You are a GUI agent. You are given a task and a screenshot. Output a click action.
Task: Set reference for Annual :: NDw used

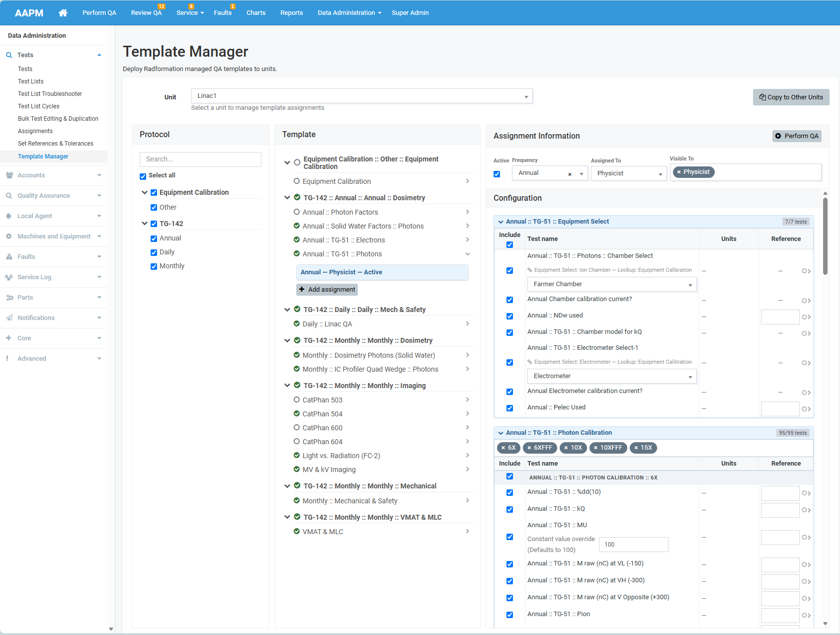(780, 317)
